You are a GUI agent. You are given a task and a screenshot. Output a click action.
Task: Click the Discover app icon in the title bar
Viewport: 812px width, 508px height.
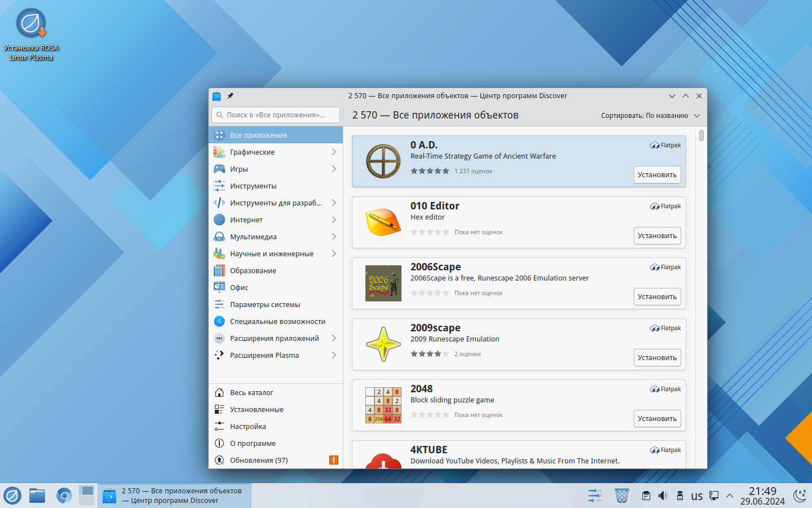coord(217,96)
